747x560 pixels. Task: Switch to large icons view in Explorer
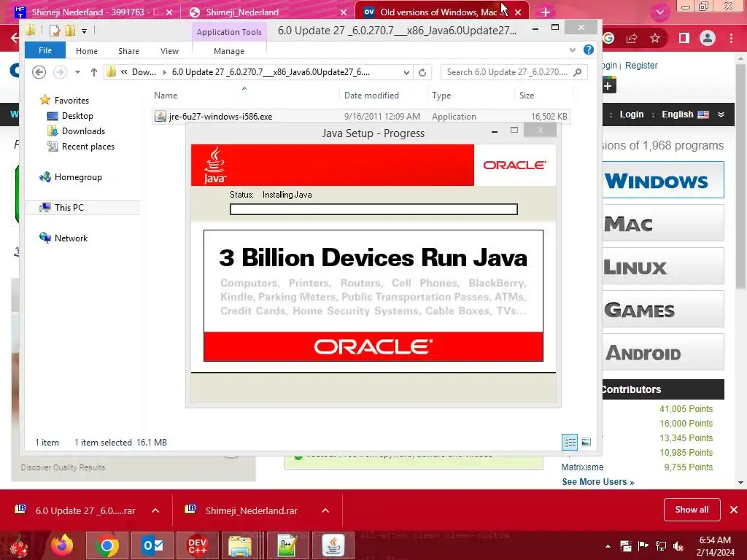[586, 442]
